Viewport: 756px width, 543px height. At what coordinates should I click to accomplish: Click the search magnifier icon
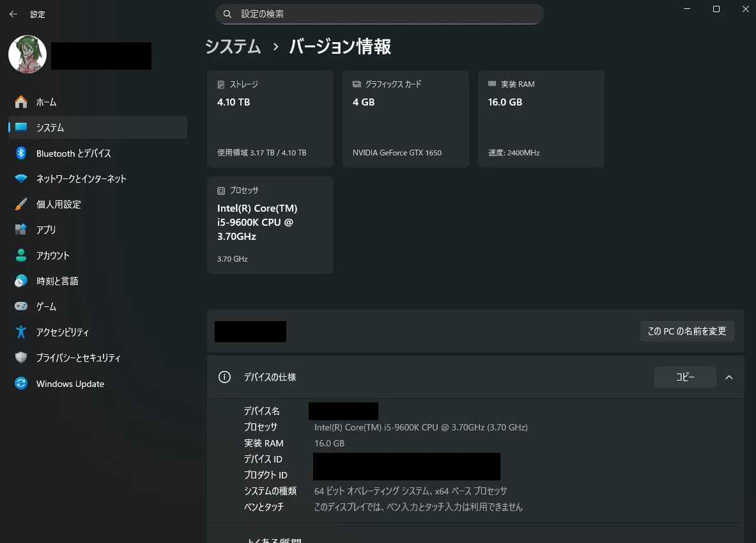pos(227,14)
